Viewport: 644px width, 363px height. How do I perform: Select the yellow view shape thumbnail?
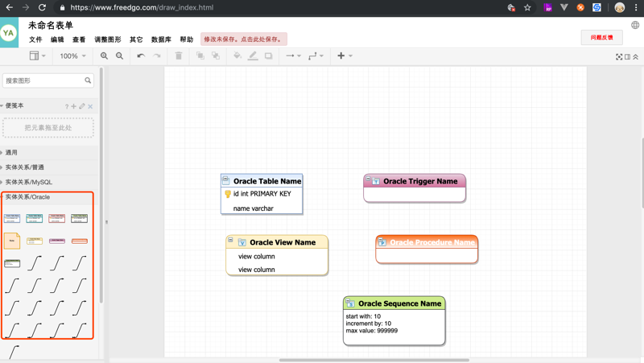coord(35,241)
